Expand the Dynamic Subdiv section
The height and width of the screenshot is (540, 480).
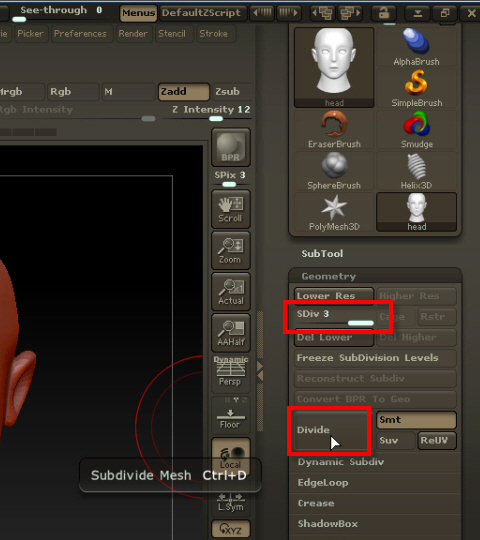pos(341,462)
